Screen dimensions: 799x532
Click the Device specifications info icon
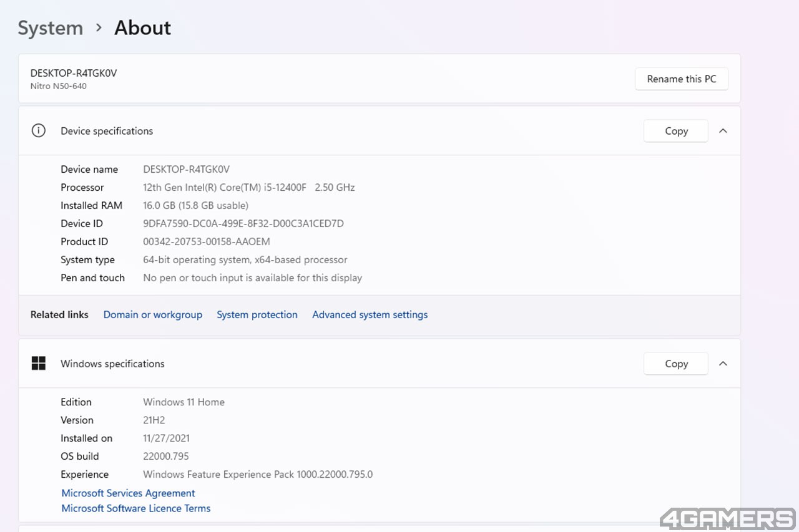point(39,131)
